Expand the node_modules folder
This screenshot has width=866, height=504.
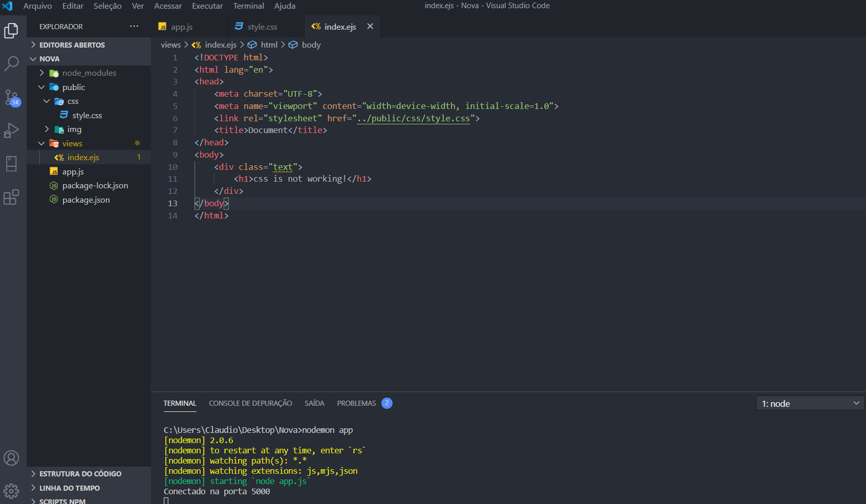click(89, 73)
